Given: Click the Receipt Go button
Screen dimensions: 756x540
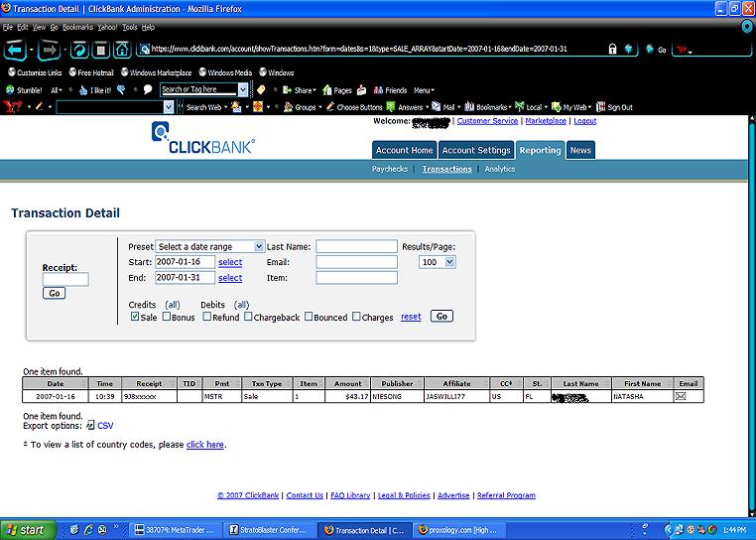Looking at the screenshot, I should 54,293.
